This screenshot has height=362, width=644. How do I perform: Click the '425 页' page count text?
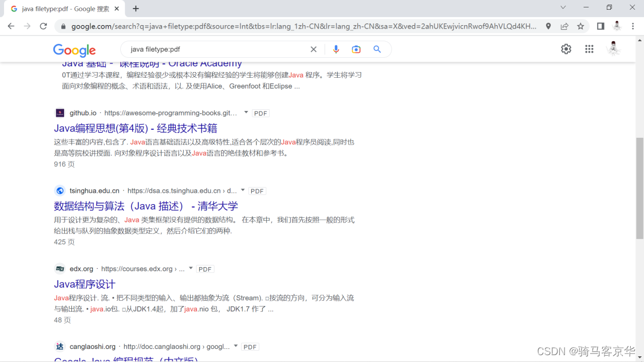tap(64, 242)
